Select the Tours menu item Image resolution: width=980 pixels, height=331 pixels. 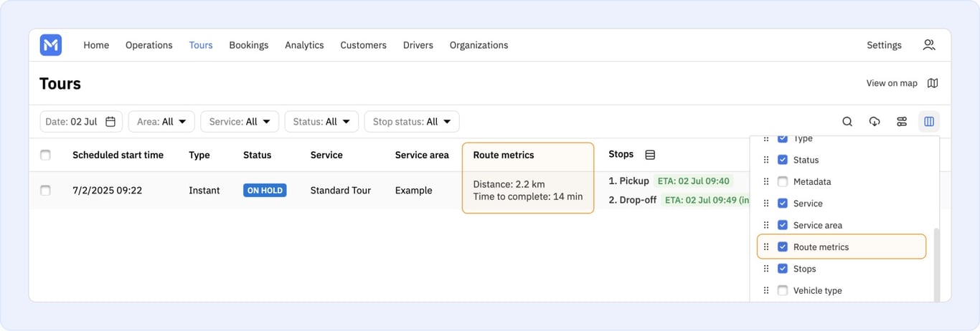[x=201, y=45]
